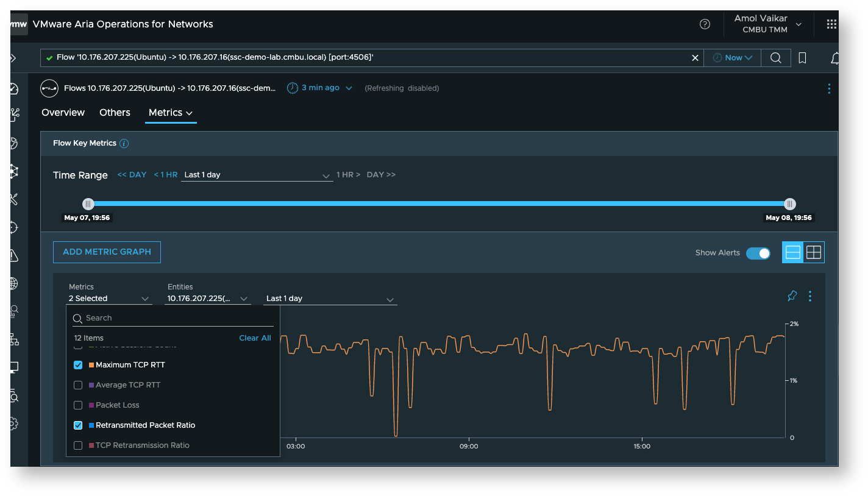This screenshot has height=496, width=868.
Task: Open the Time Range Last 1 day dropdown
Action: click(257, 175)
